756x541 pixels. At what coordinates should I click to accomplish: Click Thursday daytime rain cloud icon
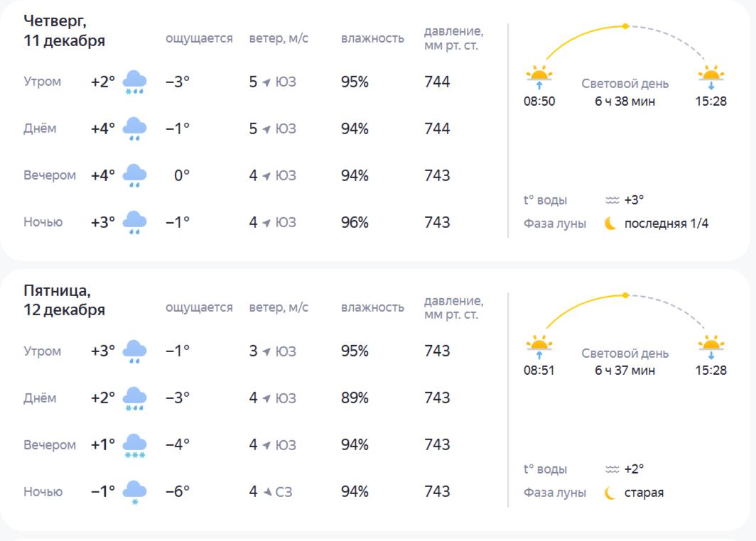pyautogui.click(x=134, y=129)
